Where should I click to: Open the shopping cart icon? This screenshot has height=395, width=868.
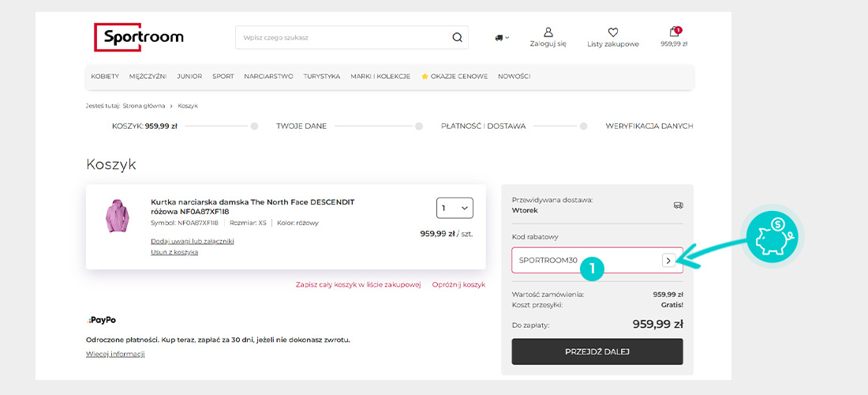click(674, 32)
